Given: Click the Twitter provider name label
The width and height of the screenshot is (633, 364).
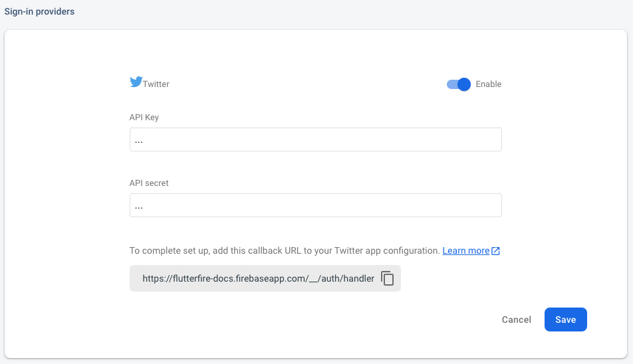Looking at the screenshot, I should (156, 84).
